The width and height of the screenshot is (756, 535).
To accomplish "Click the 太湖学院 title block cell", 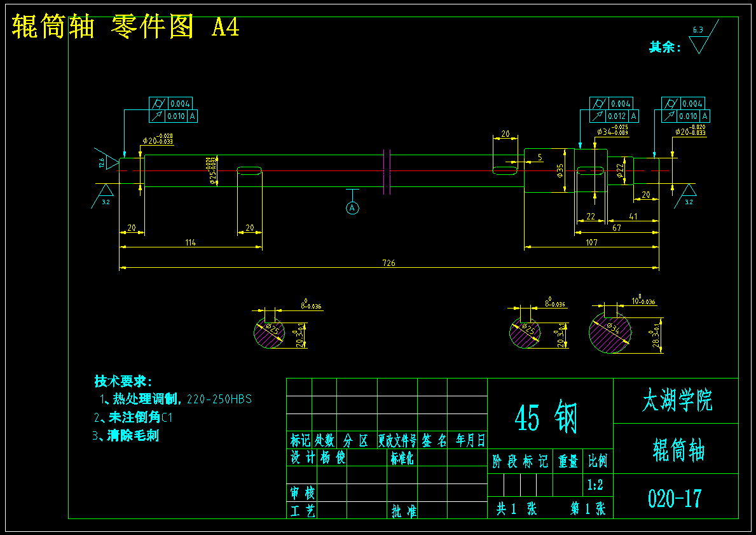I will pyautogui.click(x=677, y=400).
